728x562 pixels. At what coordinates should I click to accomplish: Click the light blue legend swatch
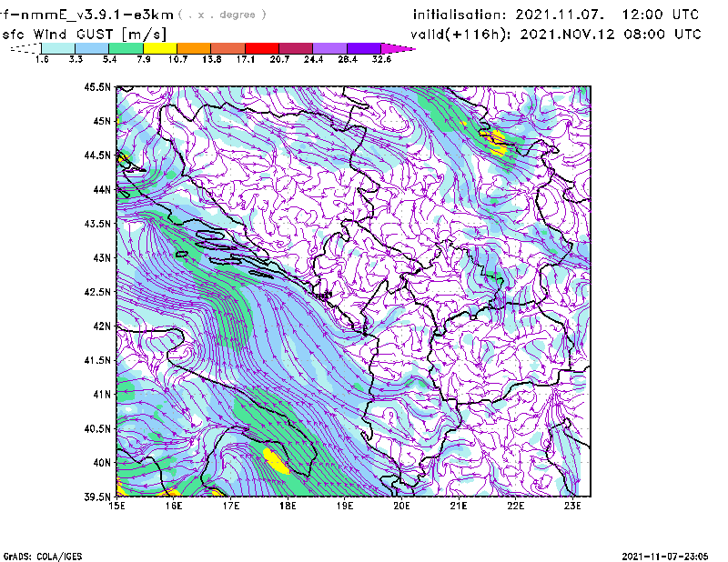(92, 48)
